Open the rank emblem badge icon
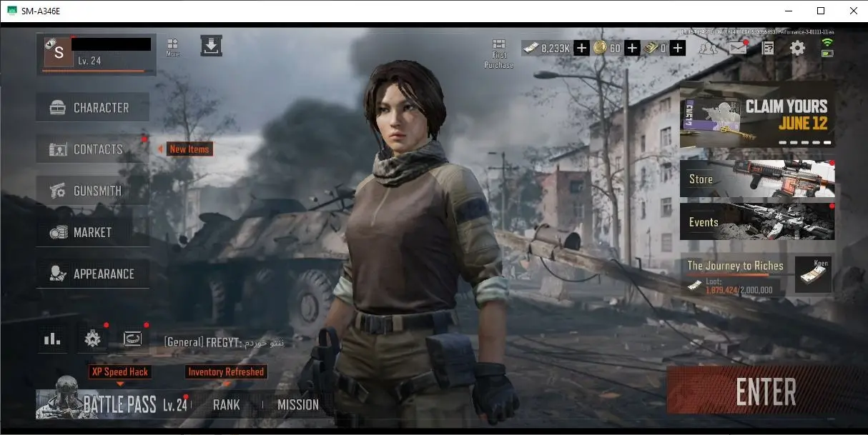This screenshot has width=868, height=435. [93, 339]
